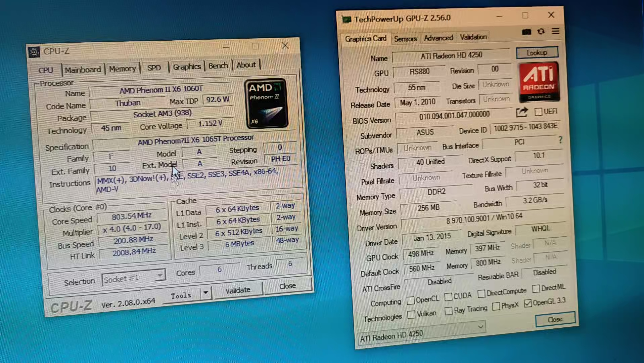
Task: Toggle the Ray Tracing checkbox
Action: pyautogui.click(x=448, y=311)
